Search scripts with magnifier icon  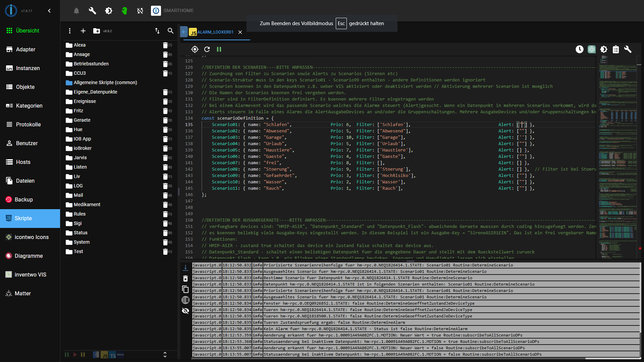(x=171, y=31)
